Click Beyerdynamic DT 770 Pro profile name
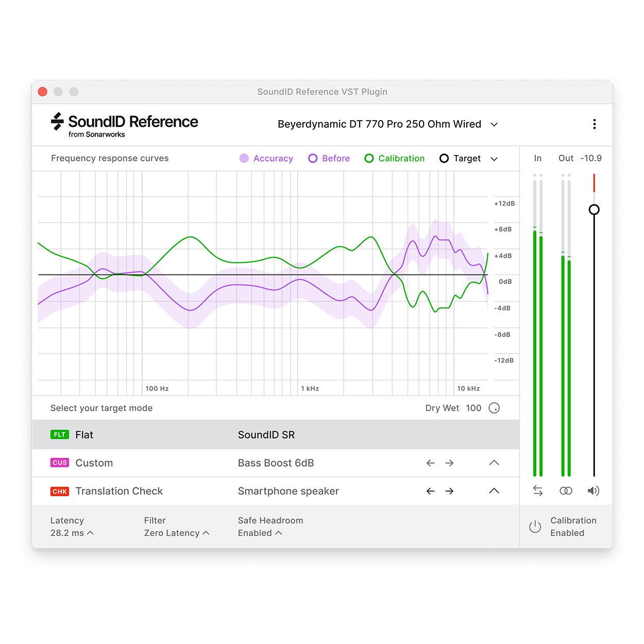The width and height of the screenshot is (644, 644). click(x=379, y=124)
